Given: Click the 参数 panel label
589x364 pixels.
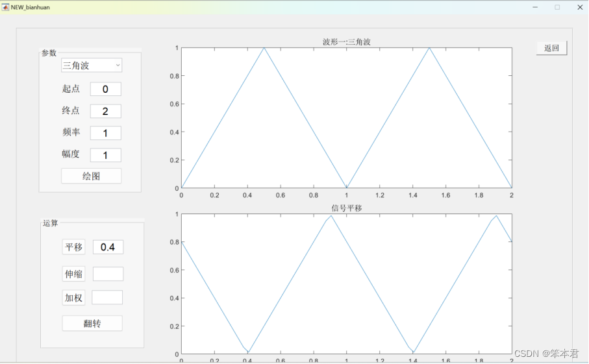Looking at the screenshot, I should point(49,53).
